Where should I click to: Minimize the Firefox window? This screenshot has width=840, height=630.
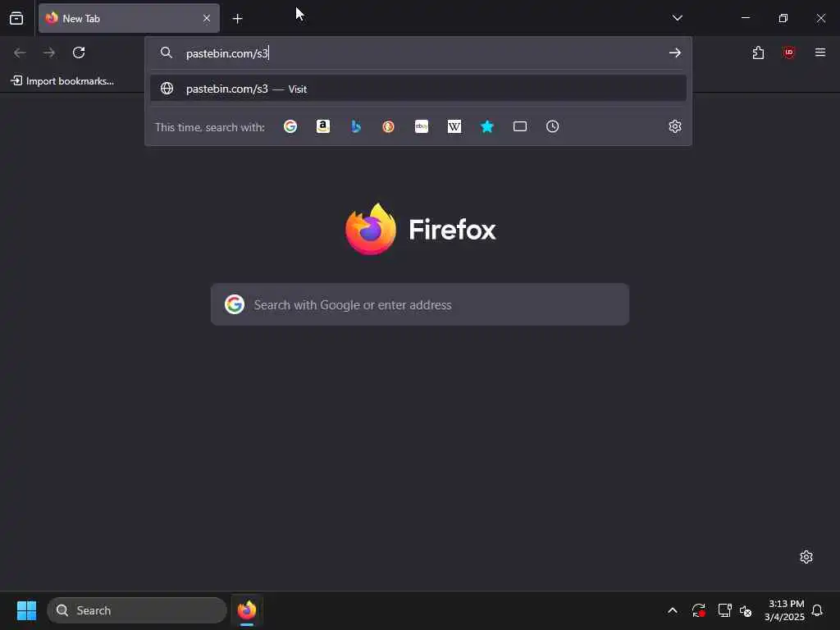745,18
